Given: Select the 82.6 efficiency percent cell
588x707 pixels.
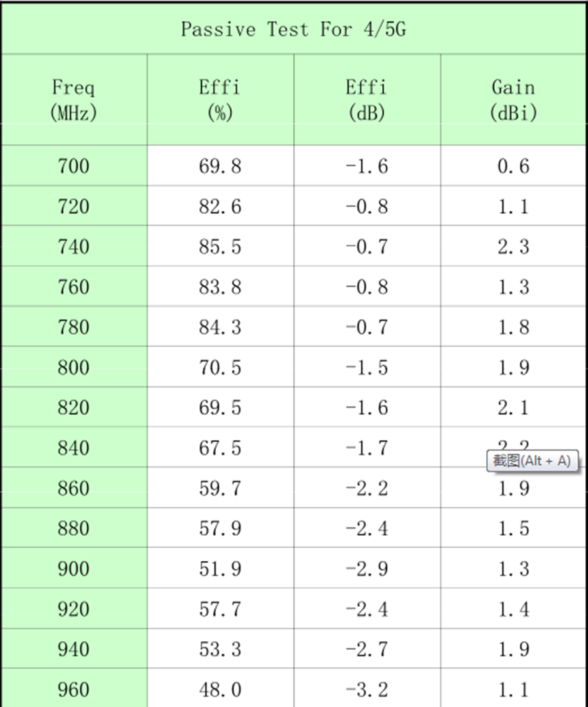Looking at the screenshot, I should (x=220, y=207).
